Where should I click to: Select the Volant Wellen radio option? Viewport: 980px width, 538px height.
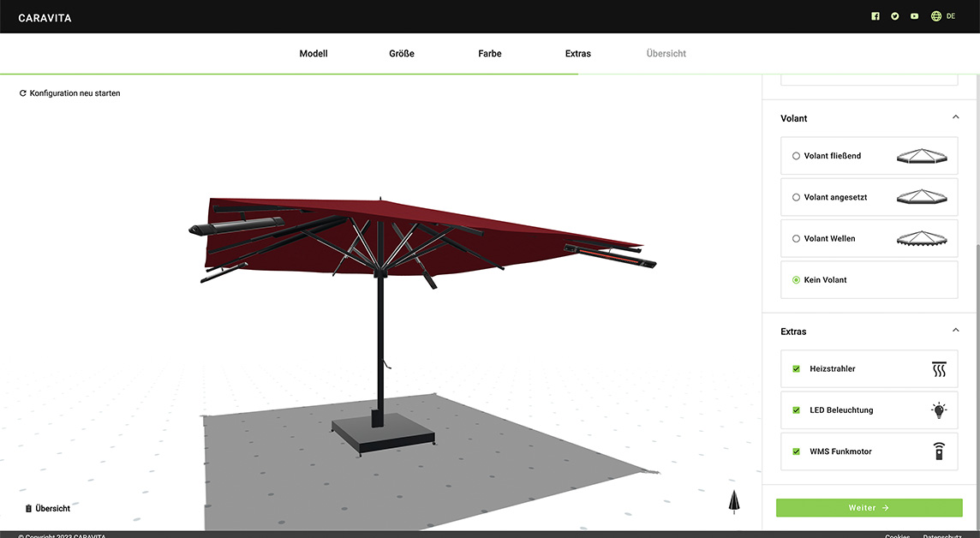click(x=797, y=239)
